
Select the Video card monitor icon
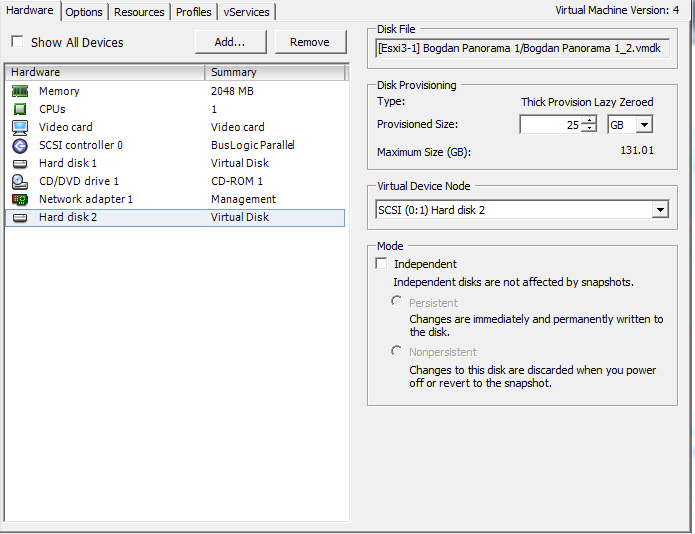tap(20, 127)
